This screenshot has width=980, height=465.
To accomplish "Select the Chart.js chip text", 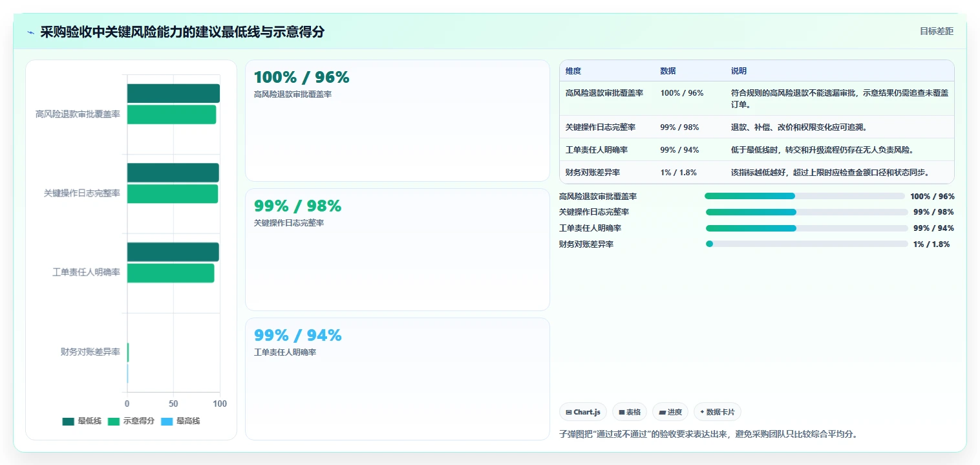I will click(587, 412).
